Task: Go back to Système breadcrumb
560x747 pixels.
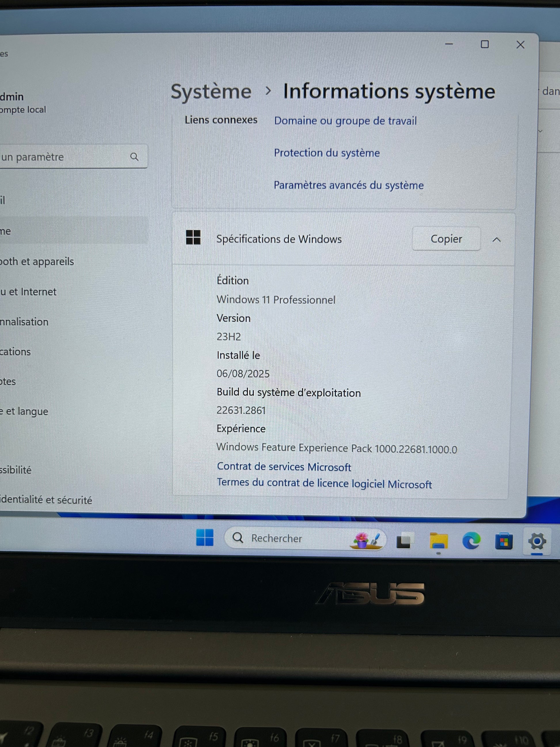Action: coord(211,92)
